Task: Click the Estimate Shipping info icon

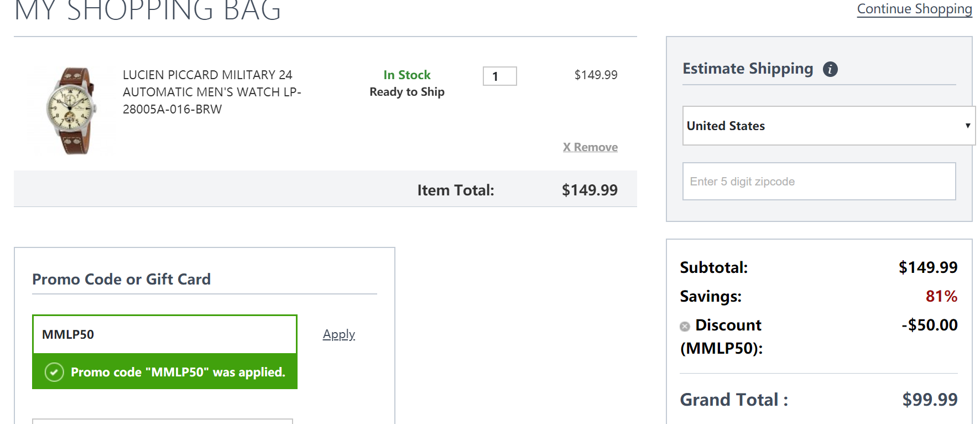Action: pyautogui.click(x=830, y=69)
